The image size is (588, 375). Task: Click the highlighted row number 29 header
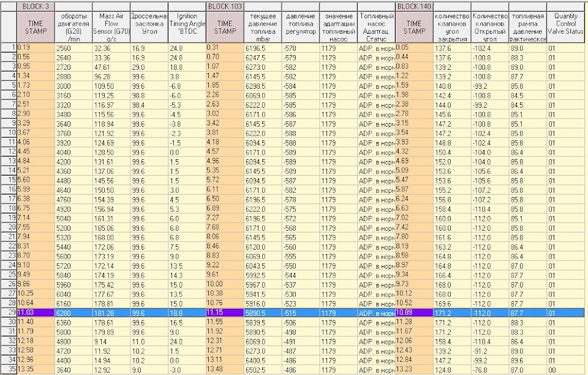tap(8, 313)
